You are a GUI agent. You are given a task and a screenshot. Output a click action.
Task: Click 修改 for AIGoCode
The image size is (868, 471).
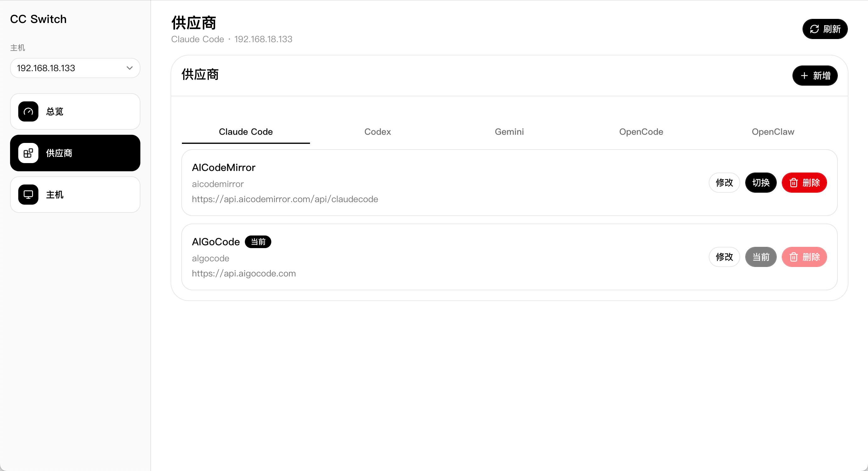[724, 257]
